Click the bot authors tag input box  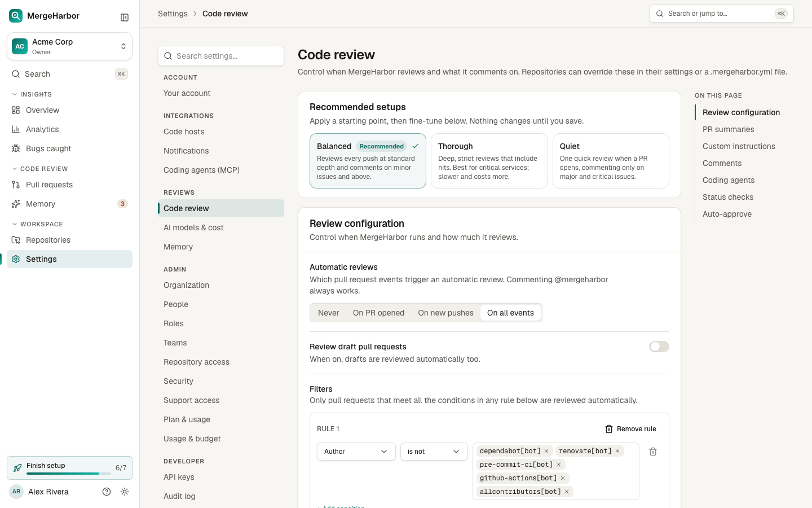coord(556,471)
